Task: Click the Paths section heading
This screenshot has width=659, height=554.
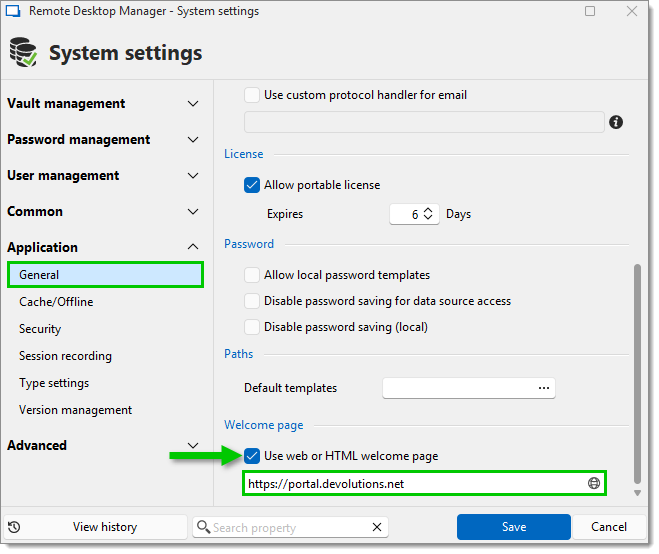Action: 238,354
